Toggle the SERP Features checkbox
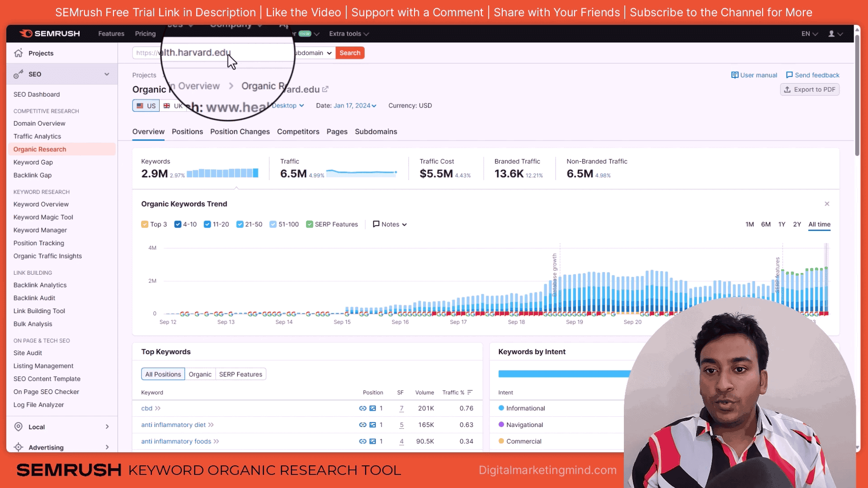 point(309,224)
